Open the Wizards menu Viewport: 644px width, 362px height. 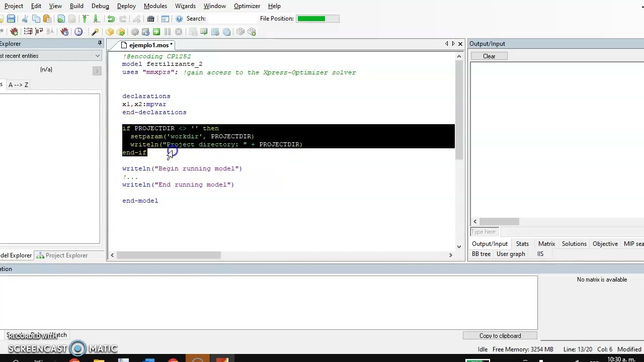click(185, 6)
